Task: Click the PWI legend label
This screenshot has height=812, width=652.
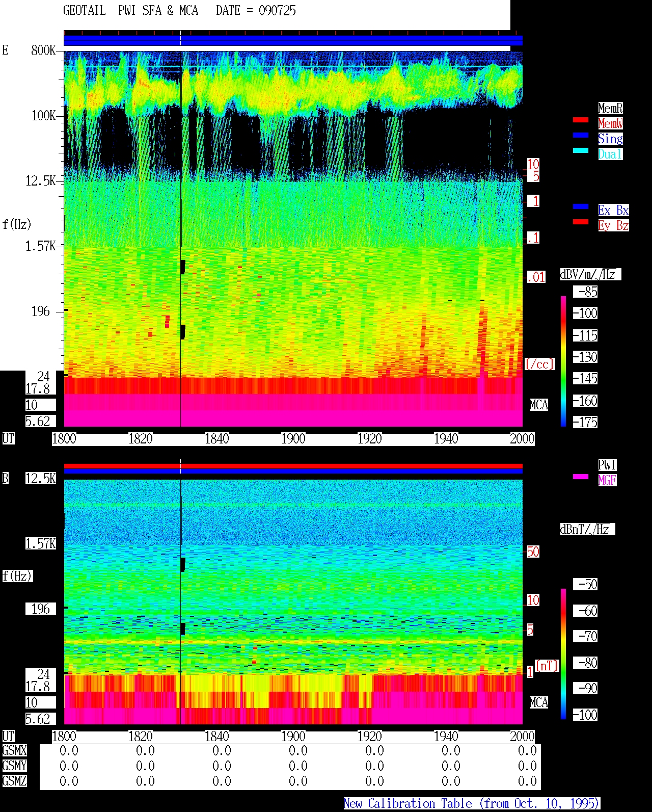Action: click(x=607, y=465)
